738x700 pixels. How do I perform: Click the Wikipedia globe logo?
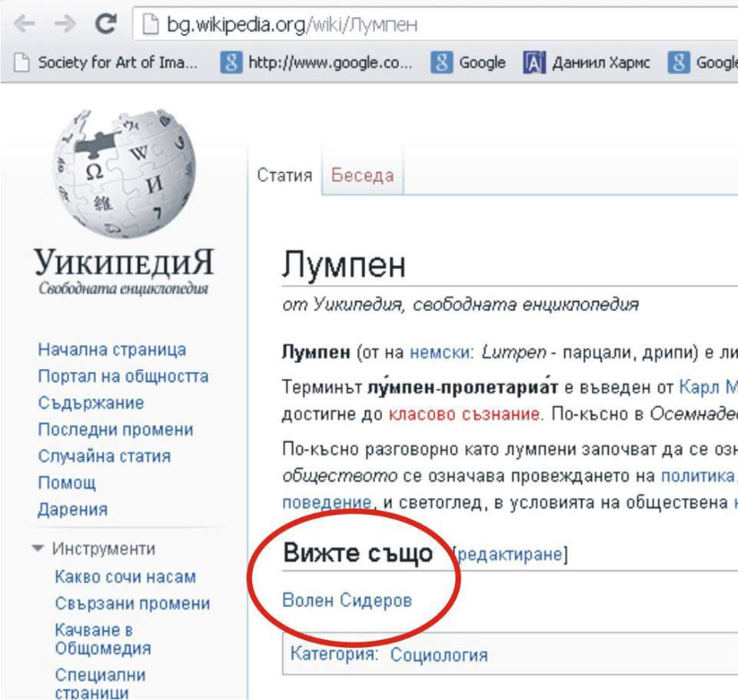point(125,173)
